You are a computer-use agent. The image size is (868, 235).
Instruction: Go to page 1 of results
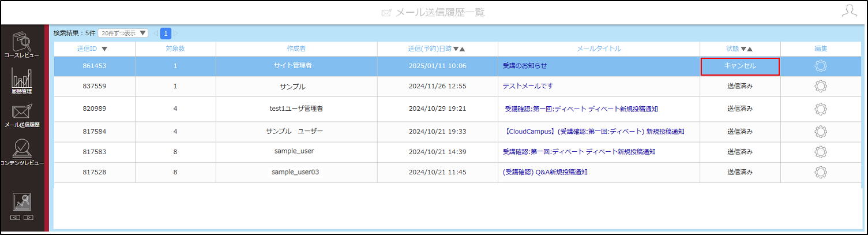click(166, 33)
